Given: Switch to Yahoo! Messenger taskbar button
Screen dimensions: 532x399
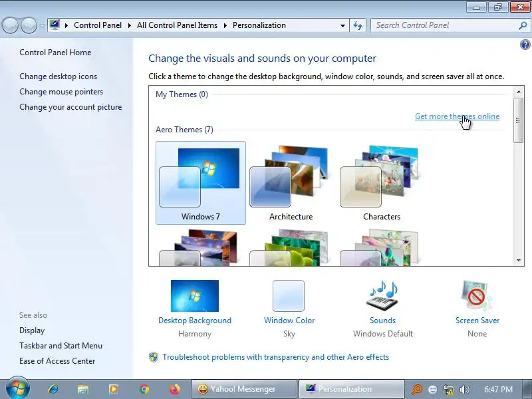Looking at the screenshot, I should pos(244,389).
